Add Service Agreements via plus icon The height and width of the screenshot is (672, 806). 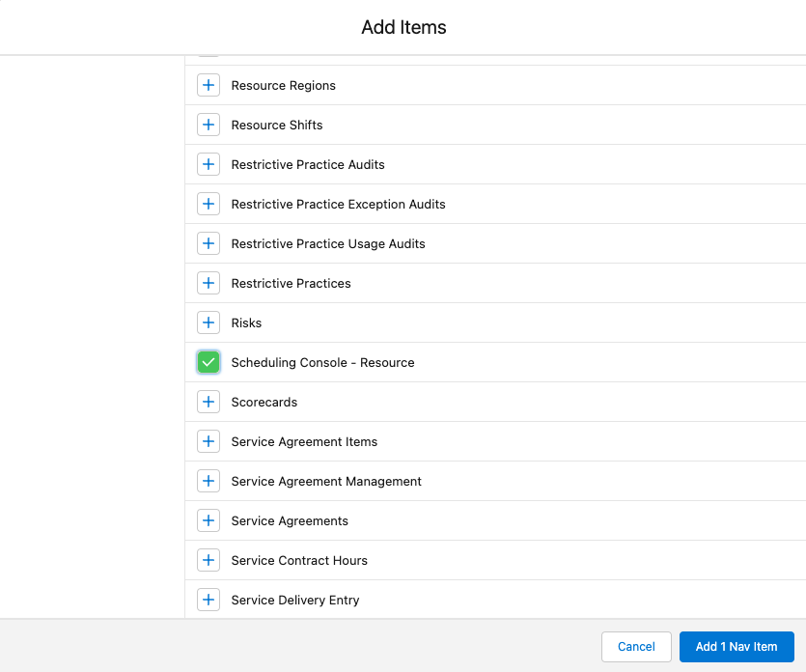[208, 520]
